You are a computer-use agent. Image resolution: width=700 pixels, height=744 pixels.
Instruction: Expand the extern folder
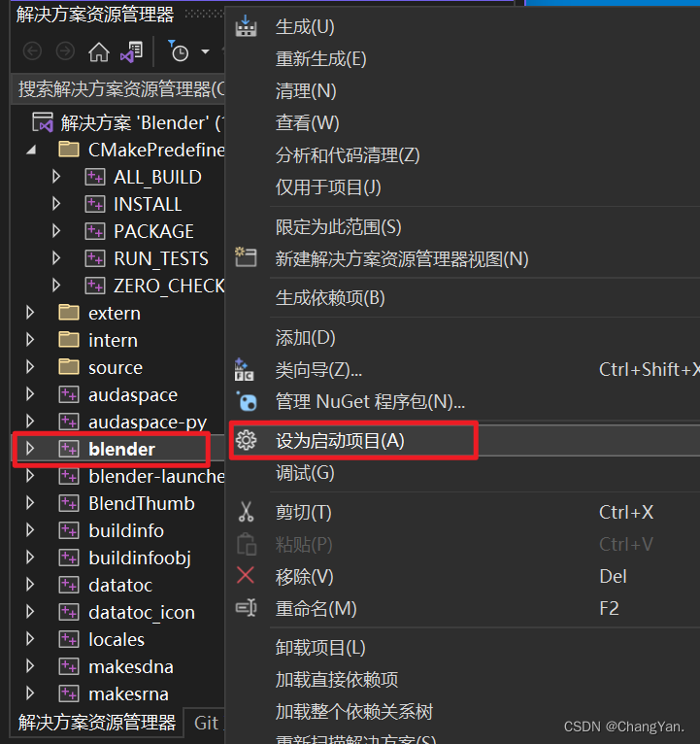click(30, 312)
